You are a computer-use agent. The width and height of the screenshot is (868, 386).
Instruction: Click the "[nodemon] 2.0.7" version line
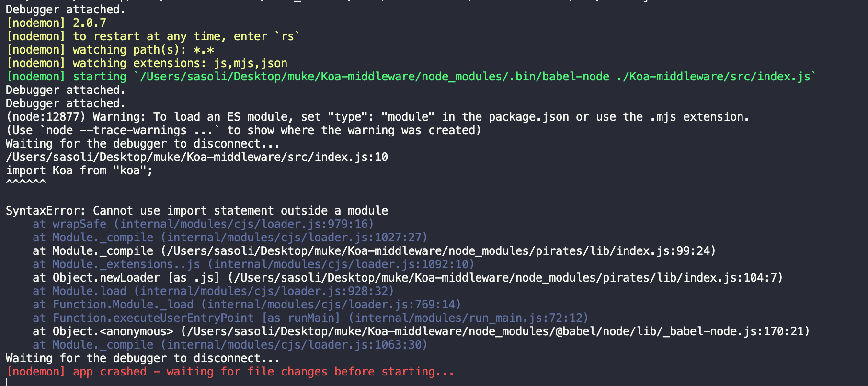[56, 23]
